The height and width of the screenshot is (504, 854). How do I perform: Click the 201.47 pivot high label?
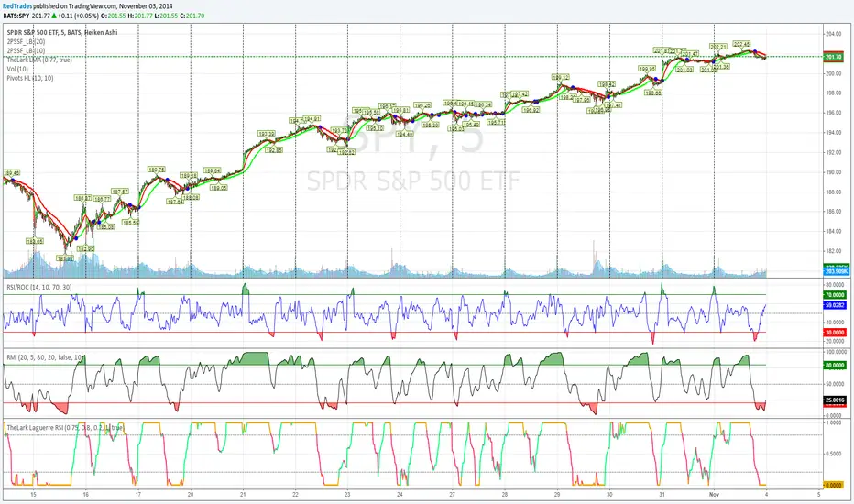[x=690, y=54]
